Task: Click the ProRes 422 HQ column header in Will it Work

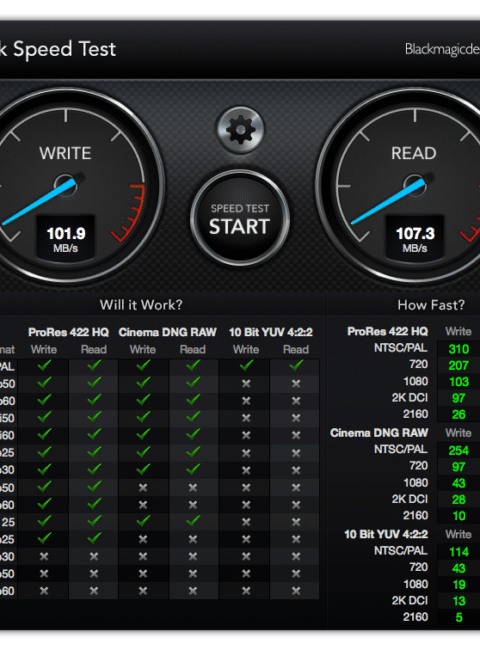Action: (x=68, y=332)
